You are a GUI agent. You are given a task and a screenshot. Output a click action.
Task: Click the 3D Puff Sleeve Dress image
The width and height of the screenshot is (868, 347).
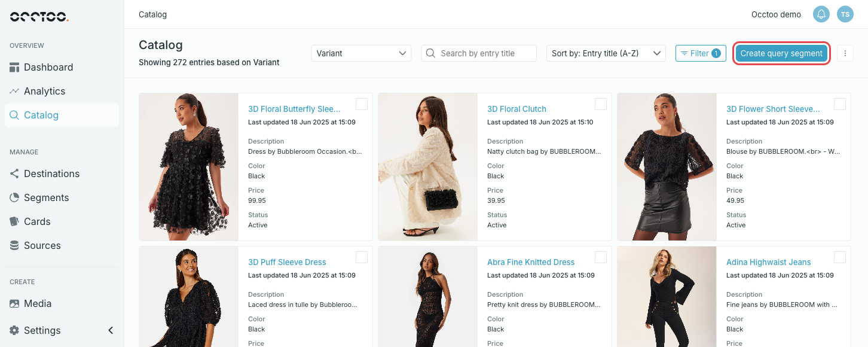[189, 297]
